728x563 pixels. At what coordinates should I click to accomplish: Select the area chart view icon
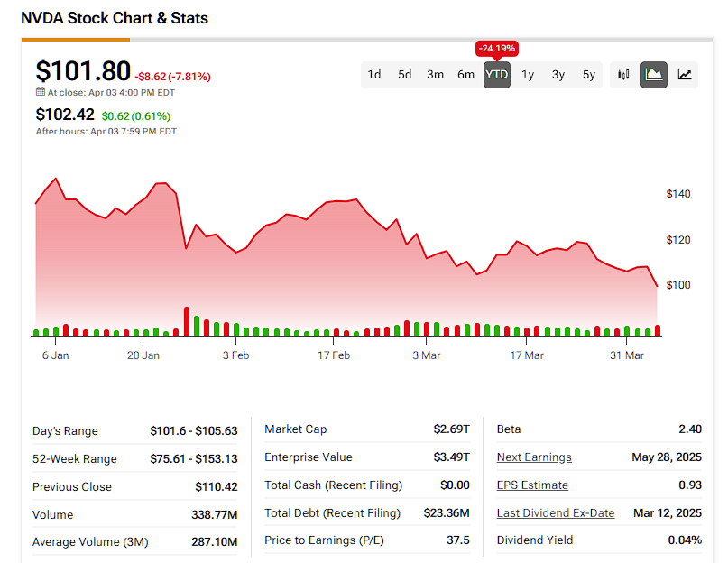click(654, 75)
